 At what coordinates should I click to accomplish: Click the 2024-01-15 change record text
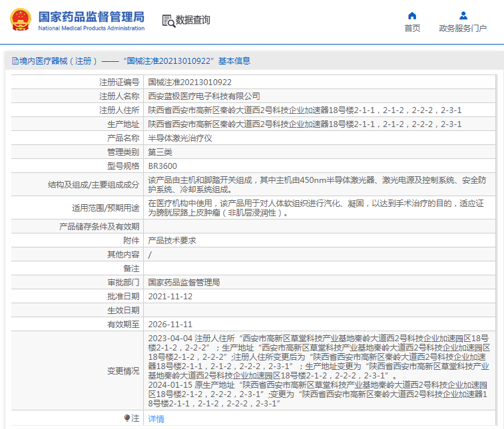[x=318, y=394]
